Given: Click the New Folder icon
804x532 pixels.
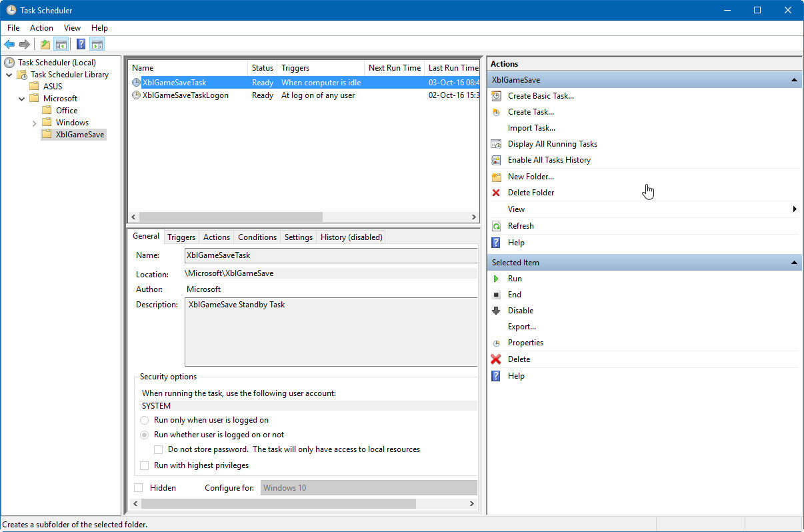Looking at the screenshot, I should coord(496,177).
